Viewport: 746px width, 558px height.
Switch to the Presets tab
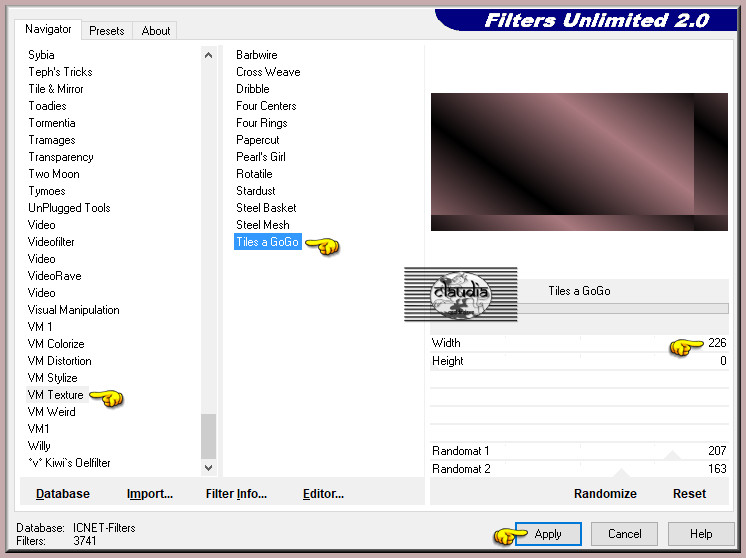click(x=107, y=30)
